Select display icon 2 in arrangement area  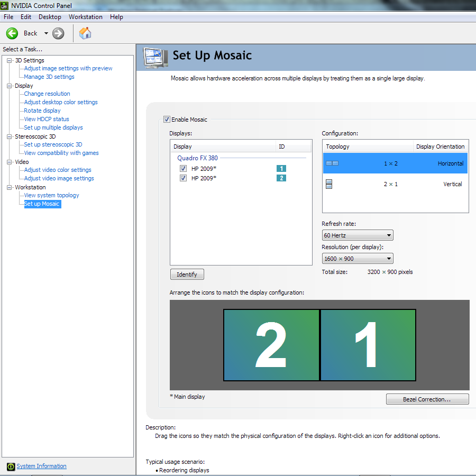[271, 345]
